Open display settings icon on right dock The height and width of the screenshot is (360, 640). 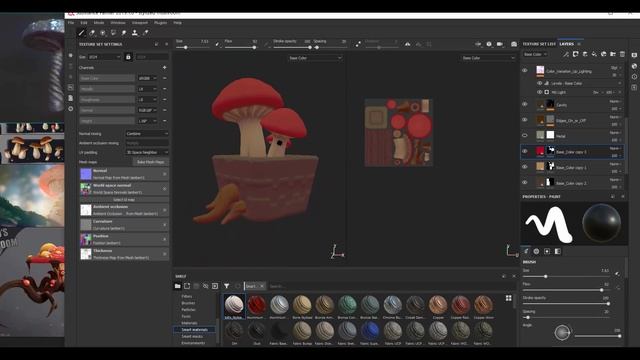click(634, 55)
